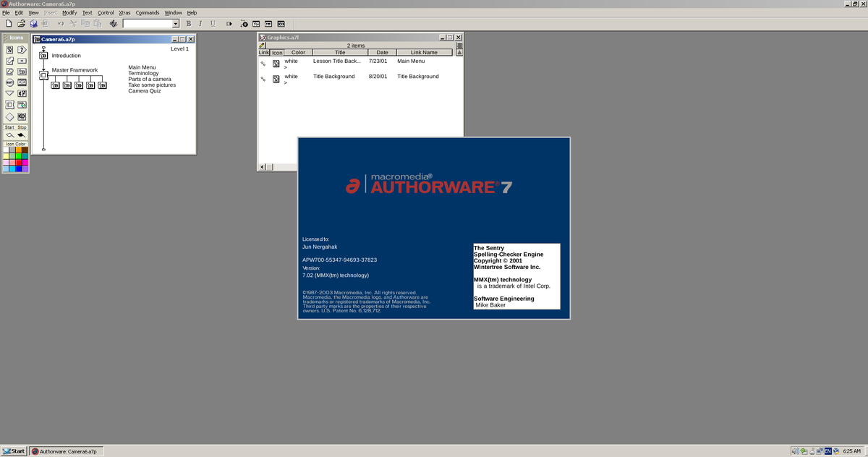Choose the magenta icon color swatch
The image size is (868, 457).
(x=25, y=162)
